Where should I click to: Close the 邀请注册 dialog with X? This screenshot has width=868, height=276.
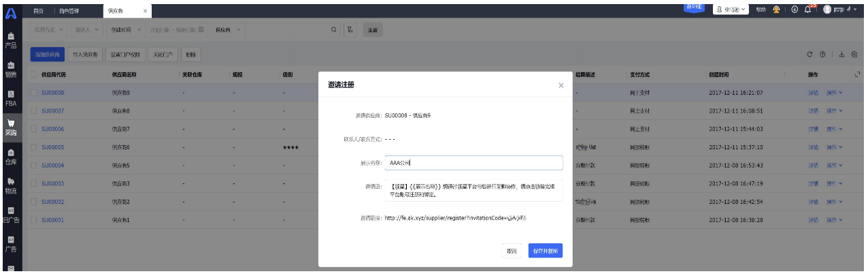tap(561, 86)
